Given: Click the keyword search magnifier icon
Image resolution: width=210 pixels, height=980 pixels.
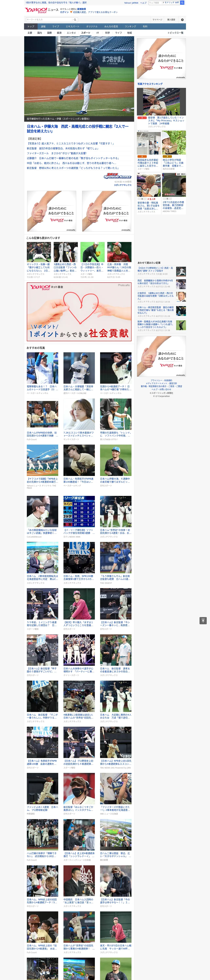Looking at the screenshot, I should (x=75, y=20).
